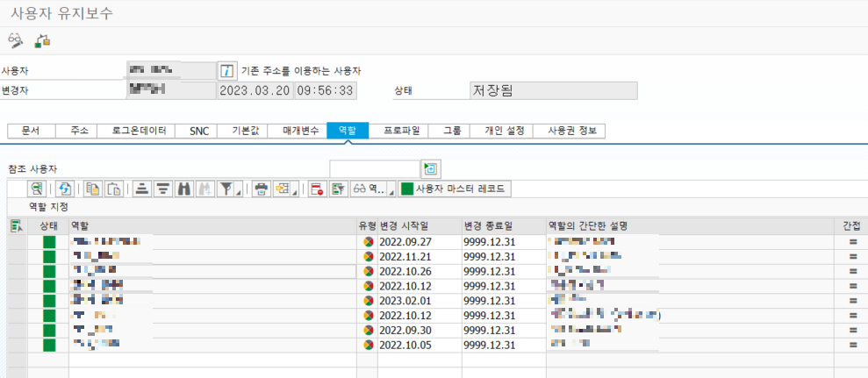Click the 상태 field showing 저장됨
The image size is (868, 378).
coord(554,90)
